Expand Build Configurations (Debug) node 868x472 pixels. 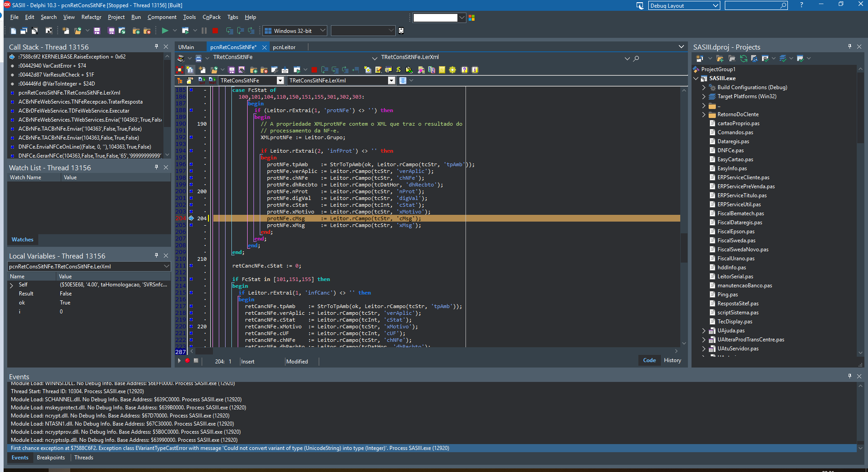(704, 87)
